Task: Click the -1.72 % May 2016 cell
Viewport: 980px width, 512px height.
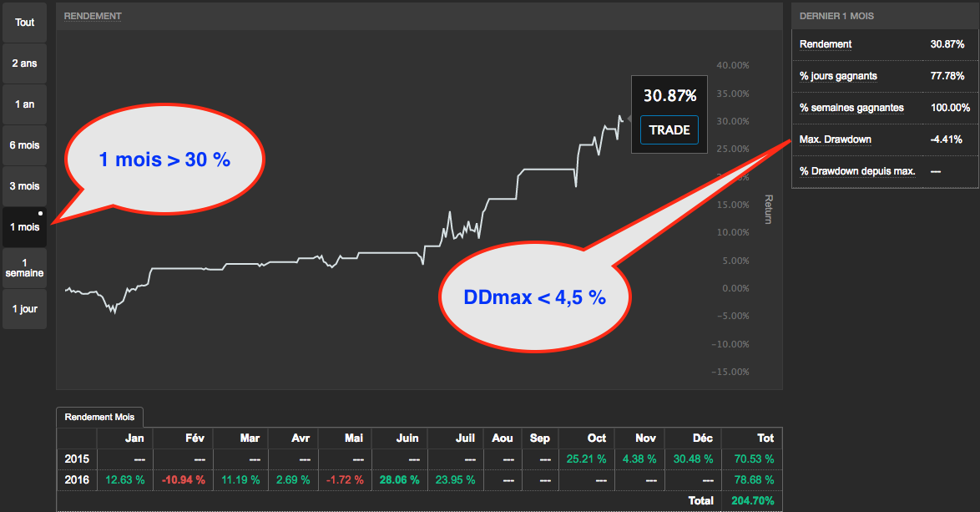Action: click(345, 480)
